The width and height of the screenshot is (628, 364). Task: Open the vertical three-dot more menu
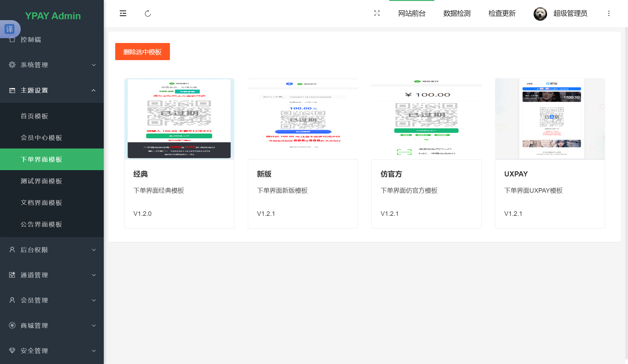[609, 13]
